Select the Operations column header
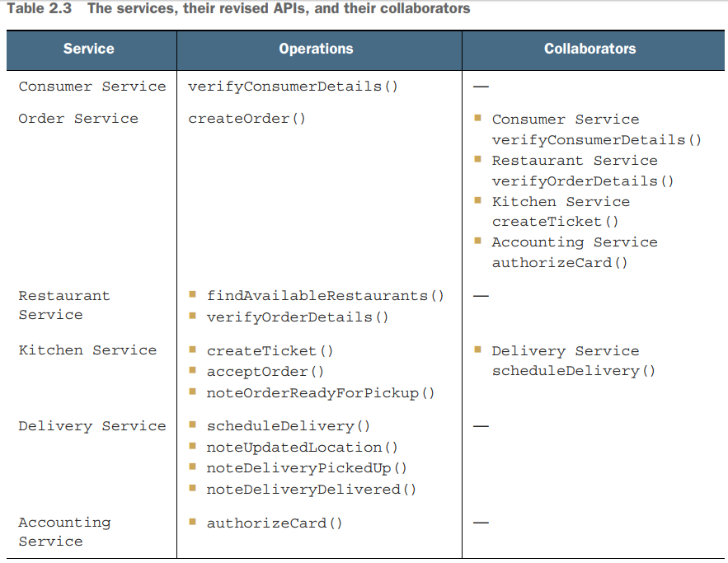Viewport: 728px width, 563px height. tap(316, 49)
